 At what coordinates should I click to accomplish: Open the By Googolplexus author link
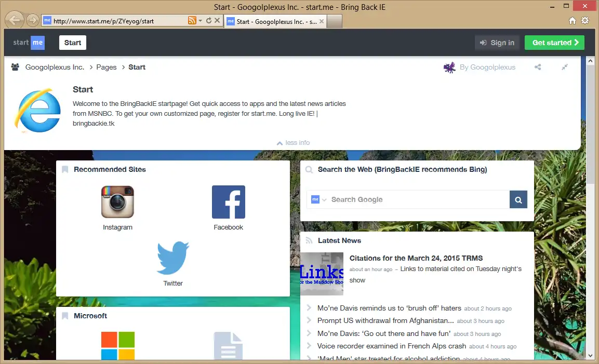(x=487, y=67)
